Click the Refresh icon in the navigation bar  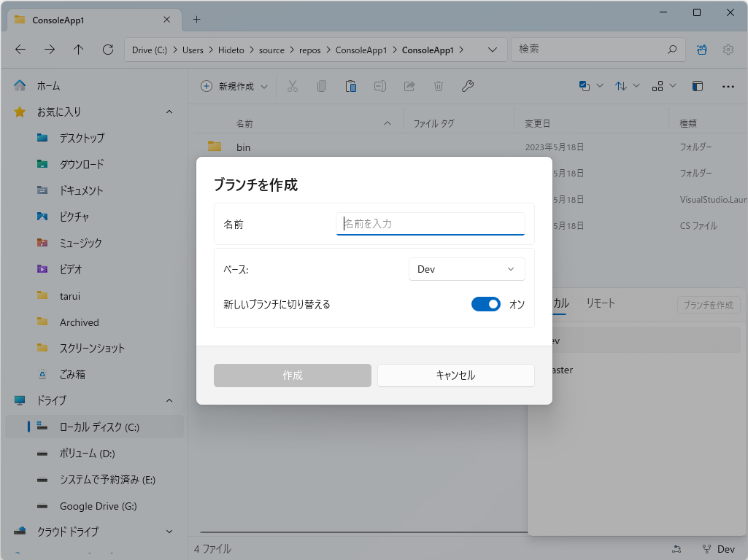[x=108, y=49]
